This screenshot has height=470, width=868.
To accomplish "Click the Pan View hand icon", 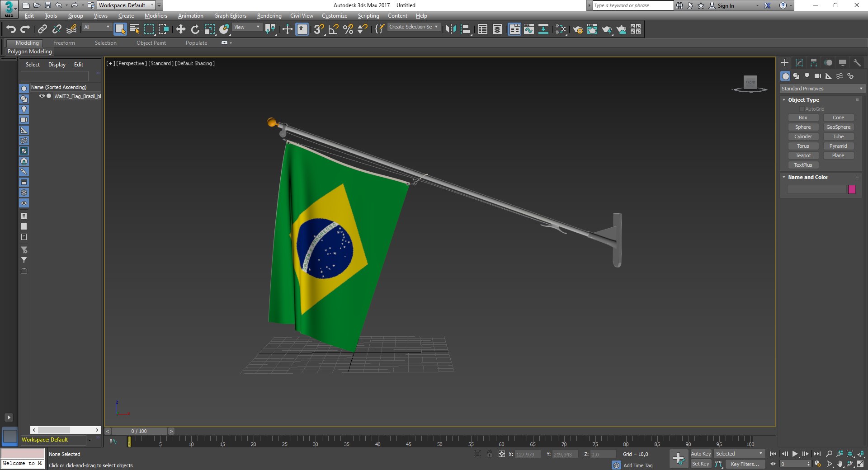I will [840, 464].
